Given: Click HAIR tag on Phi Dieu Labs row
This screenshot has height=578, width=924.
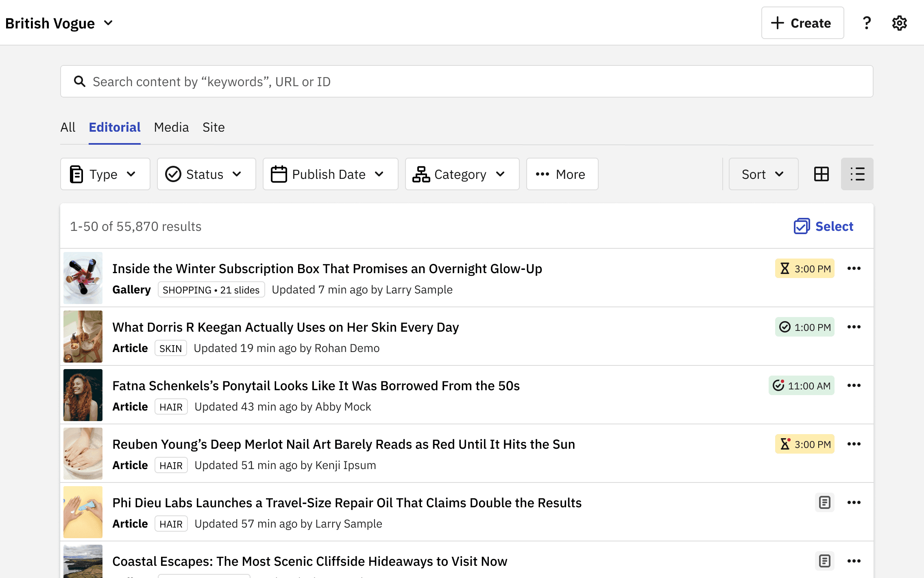Looking at the screenshot, I should [171, 524].
